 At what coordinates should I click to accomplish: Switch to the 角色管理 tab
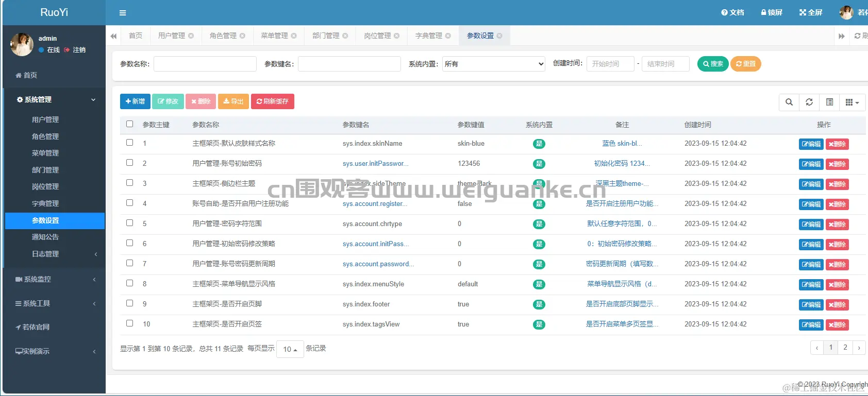point(223,36)
